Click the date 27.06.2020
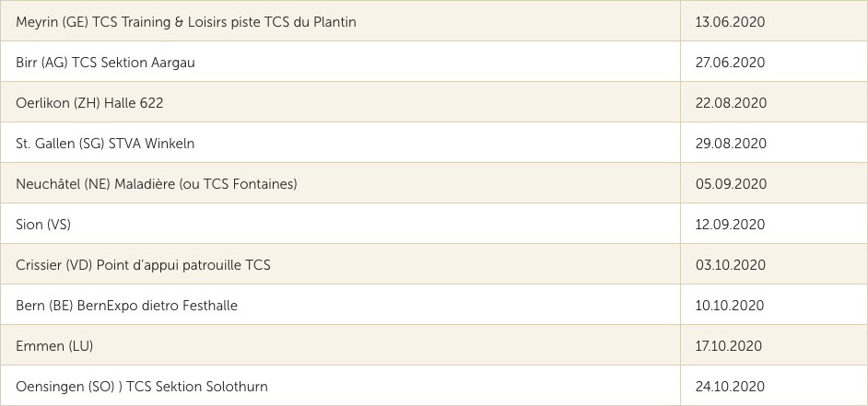The height and width of the screenshot is (406, 868). [x=731, y=63]
